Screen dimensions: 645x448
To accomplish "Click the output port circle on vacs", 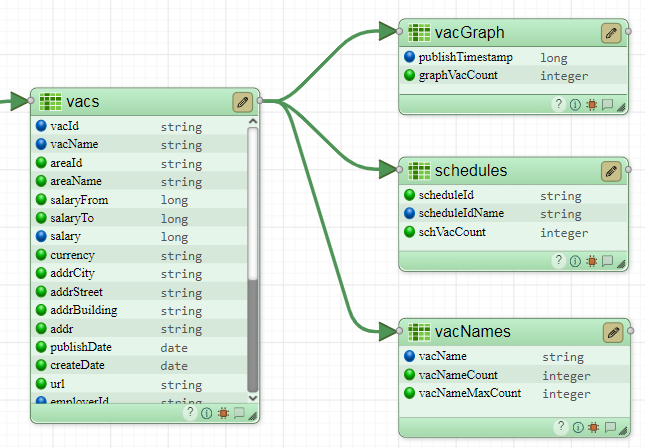I will tap(260, 100).
